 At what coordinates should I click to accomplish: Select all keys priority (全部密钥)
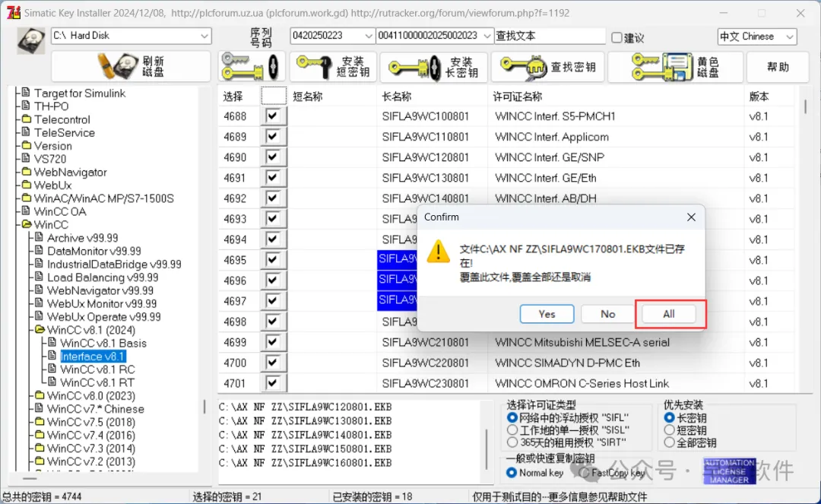pos(669,442)
